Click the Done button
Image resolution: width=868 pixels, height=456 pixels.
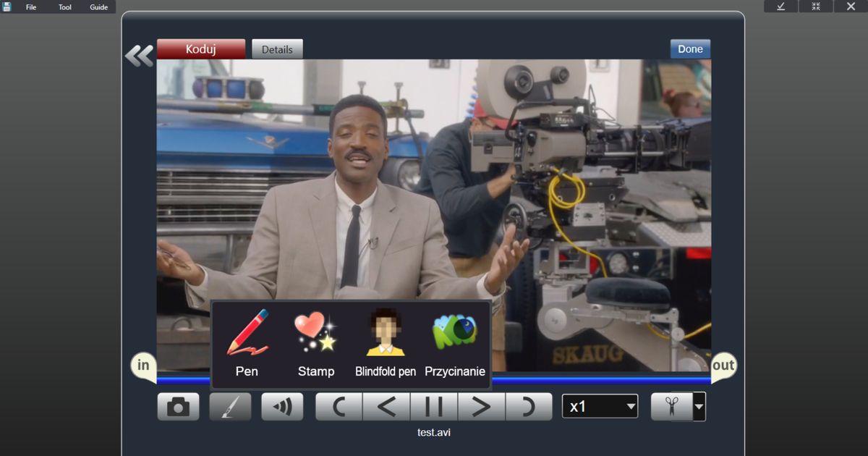pyautogui.click(x=689, y=48)
